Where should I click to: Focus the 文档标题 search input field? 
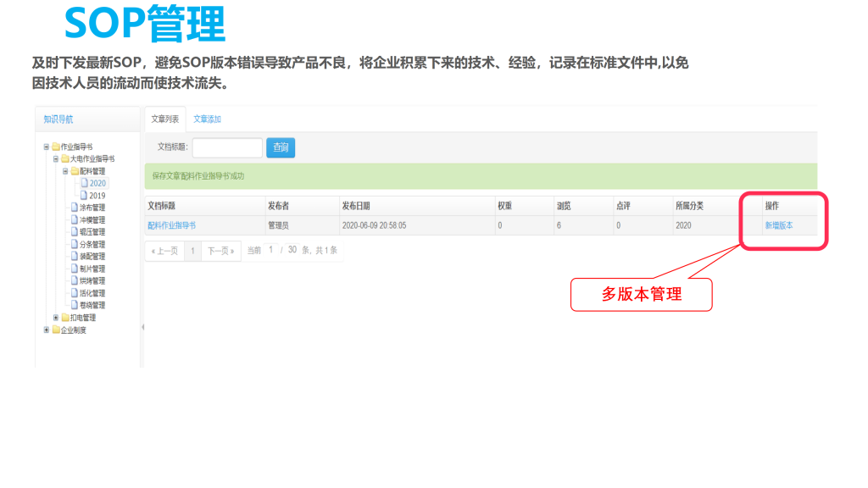[x=227, y=147]
